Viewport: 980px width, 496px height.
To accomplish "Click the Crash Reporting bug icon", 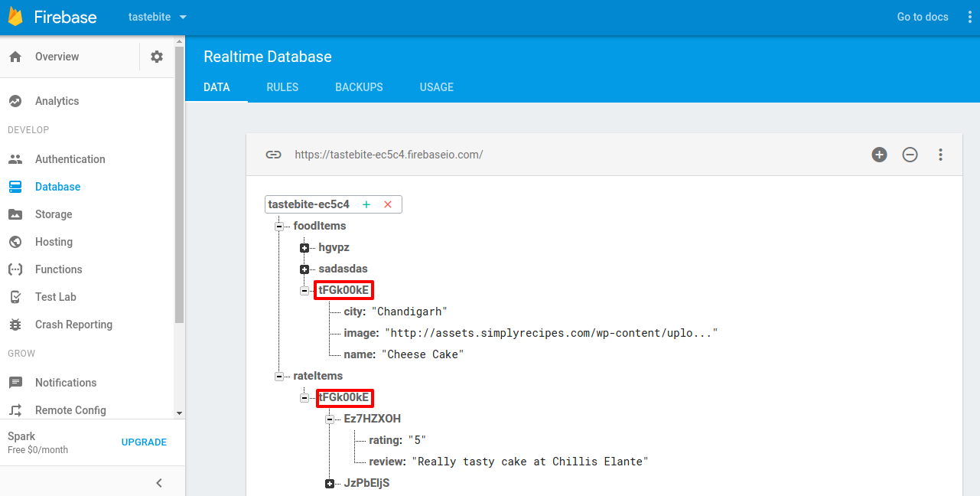I will (15, 325).
